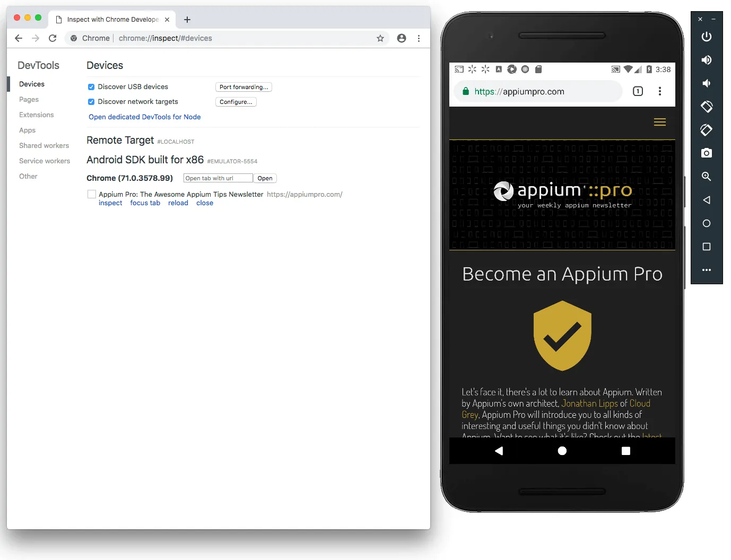Open emulator extended controls (three dots)
Screen dimensions: 731x560
coord(706,270)
